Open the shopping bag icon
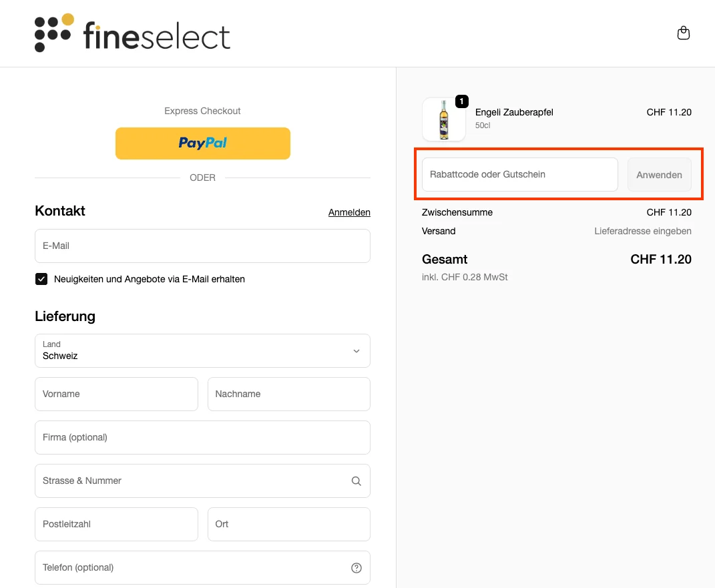 683,33
